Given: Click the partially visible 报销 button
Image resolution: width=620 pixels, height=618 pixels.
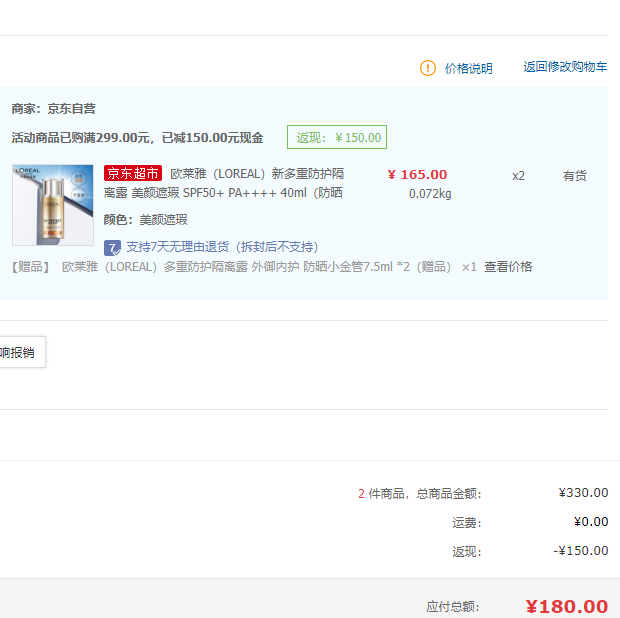Looking at the screenshot, I should pos(23,352).
